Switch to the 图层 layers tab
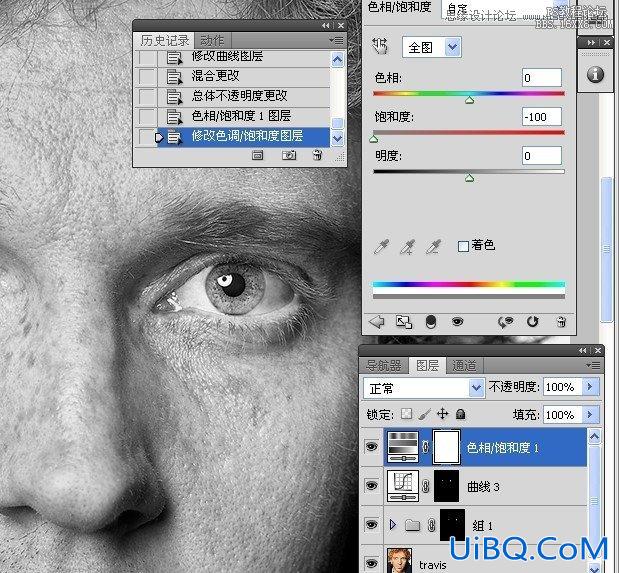The image size is (619, 573). coord(428,366)
